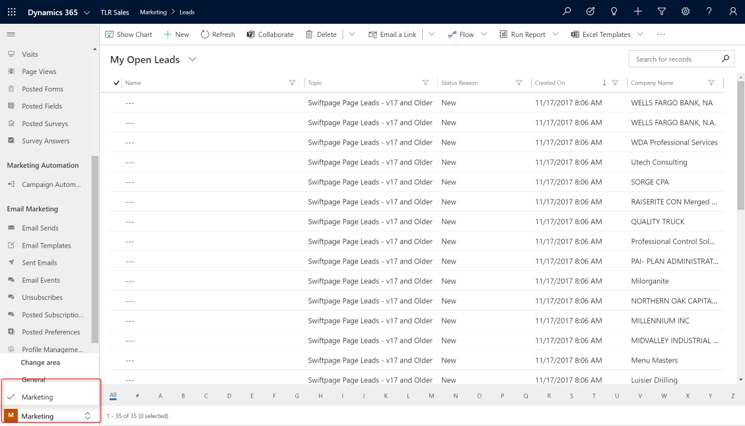Expand the Run Report dropdown chevron

(x=555, y=34)
